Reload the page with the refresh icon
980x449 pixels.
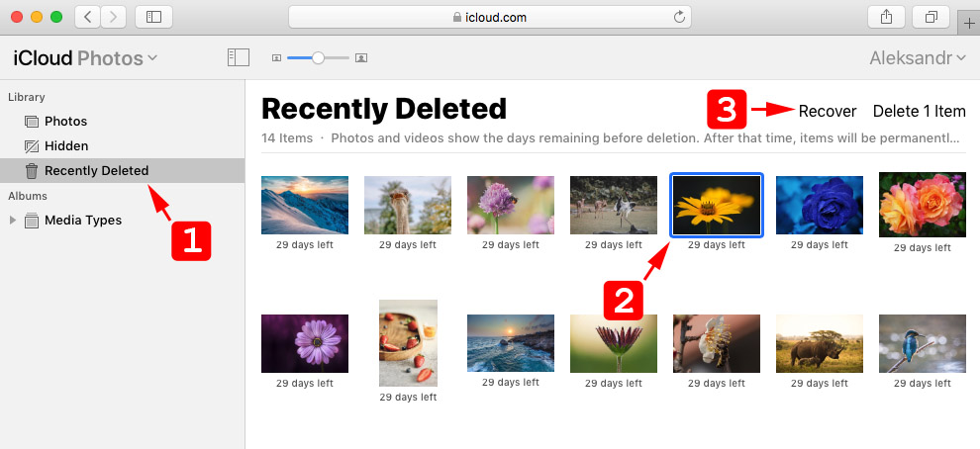679,18
